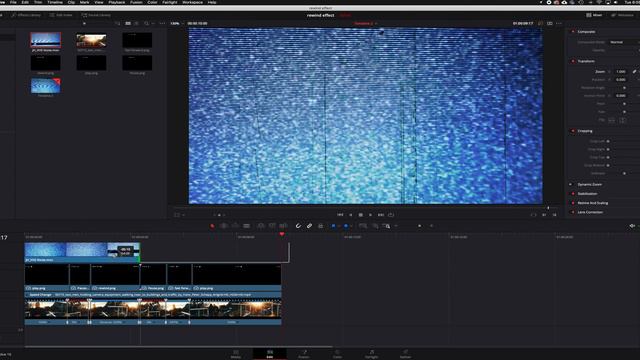
Task: Add a blue marker from timeline toolbar
Action: coord(346,226)
